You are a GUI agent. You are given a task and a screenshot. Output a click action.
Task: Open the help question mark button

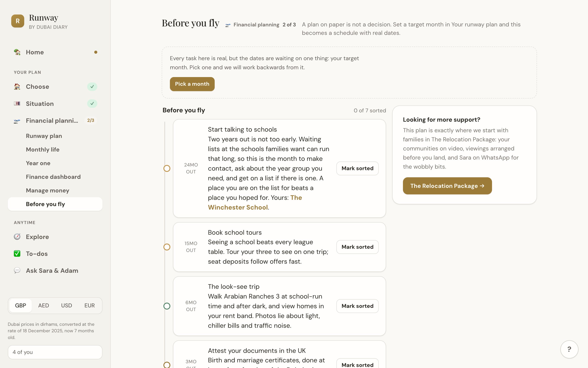tap(569, 349)
